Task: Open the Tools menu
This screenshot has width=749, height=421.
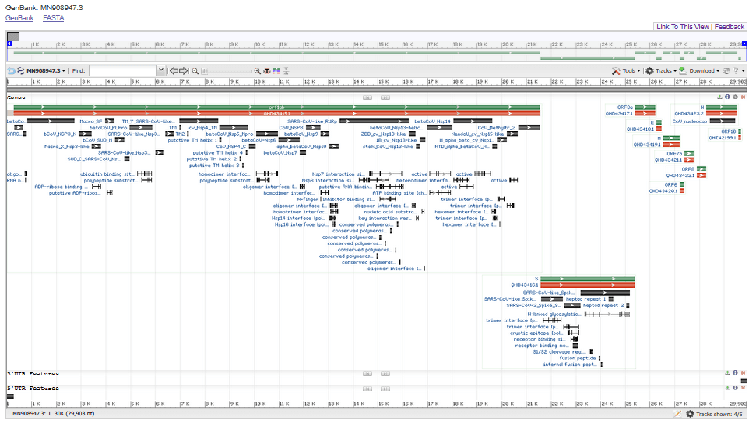Action: coord(626,71)
